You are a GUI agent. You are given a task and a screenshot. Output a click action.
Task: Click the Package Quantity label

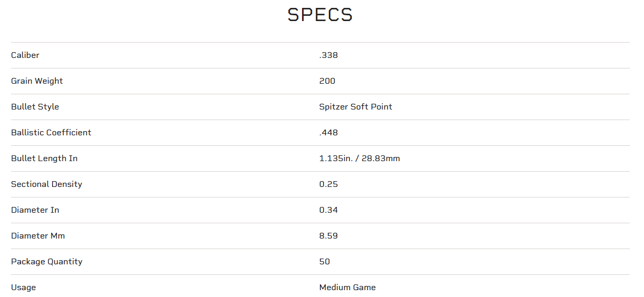(47, 262)
